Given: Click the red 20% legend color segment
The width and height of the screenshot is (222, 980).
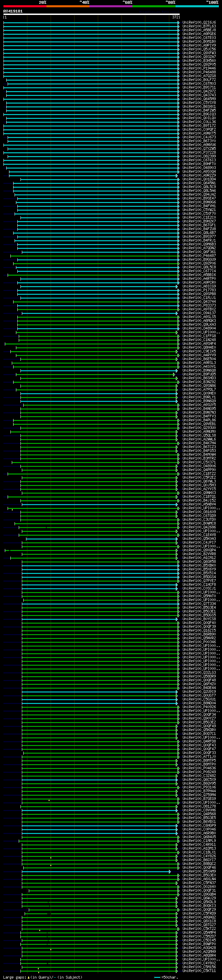Looking at the screenshot, I should coord(25,6).
